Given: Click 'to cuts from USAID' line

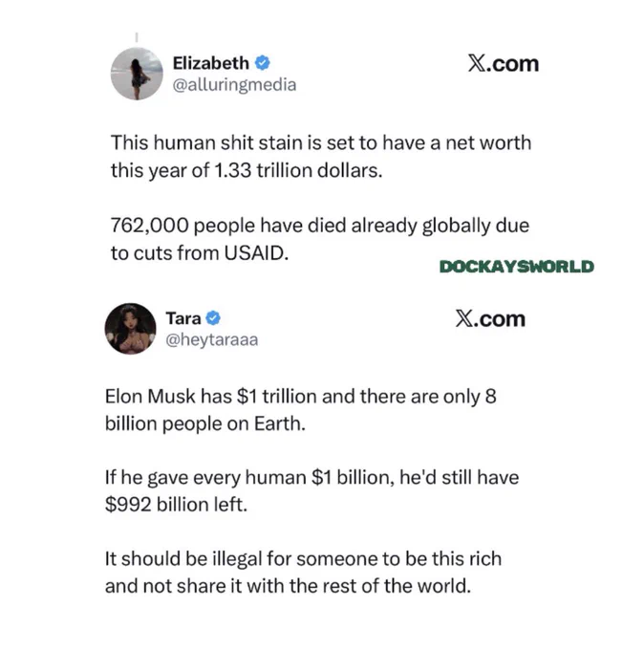Looking at the screenshot, I should [200, 253].
